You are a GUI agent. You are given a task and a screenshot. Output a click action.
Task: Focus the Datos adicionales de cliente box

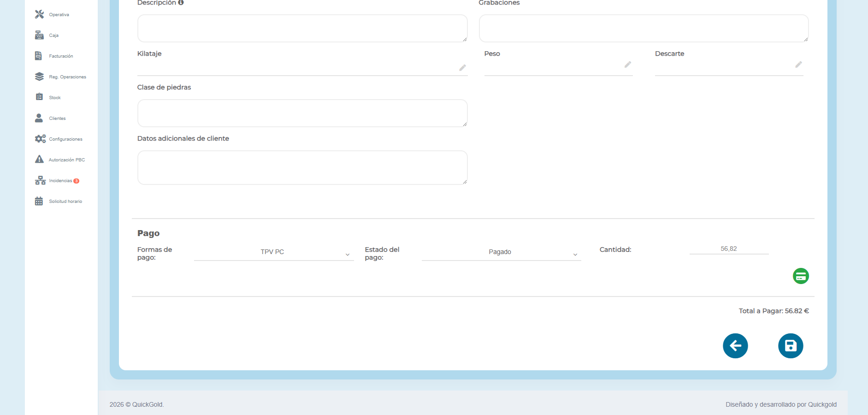pyautogui.click(x=302, y=168)
